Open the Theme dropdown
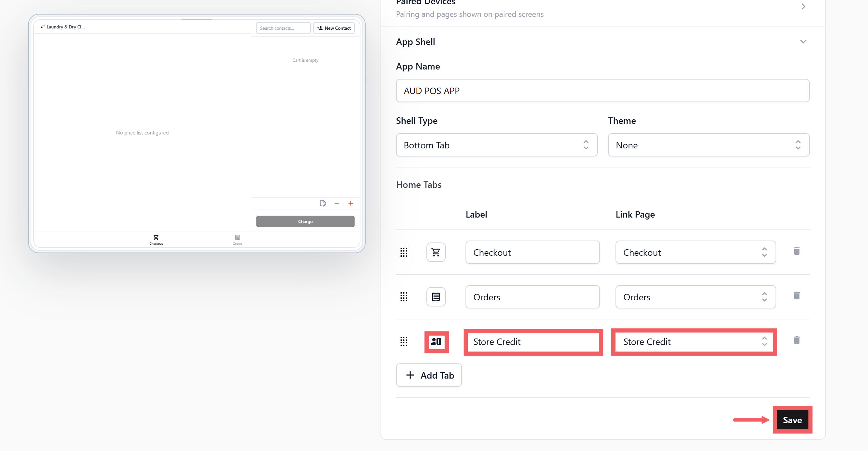The image size is (868, 451). [x=709, y=145]
